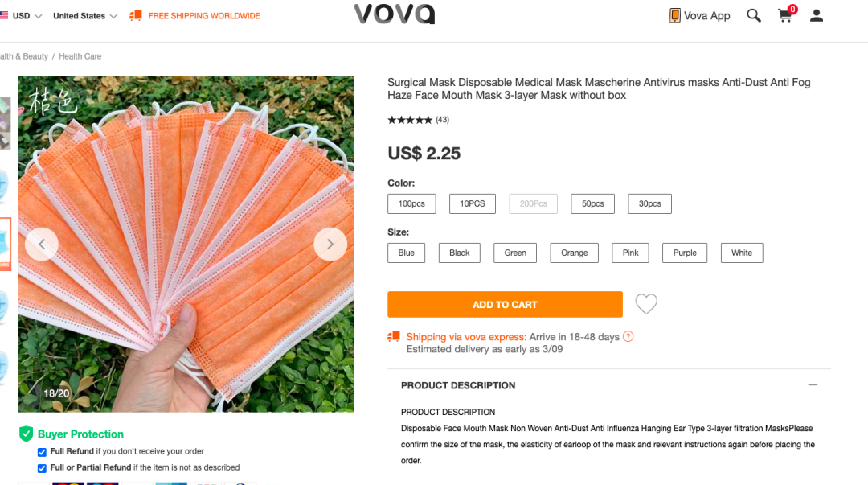Collapse the Product Description section
Image resolution: width=868 pixels, height=485 pixels.
coord(813,385)
